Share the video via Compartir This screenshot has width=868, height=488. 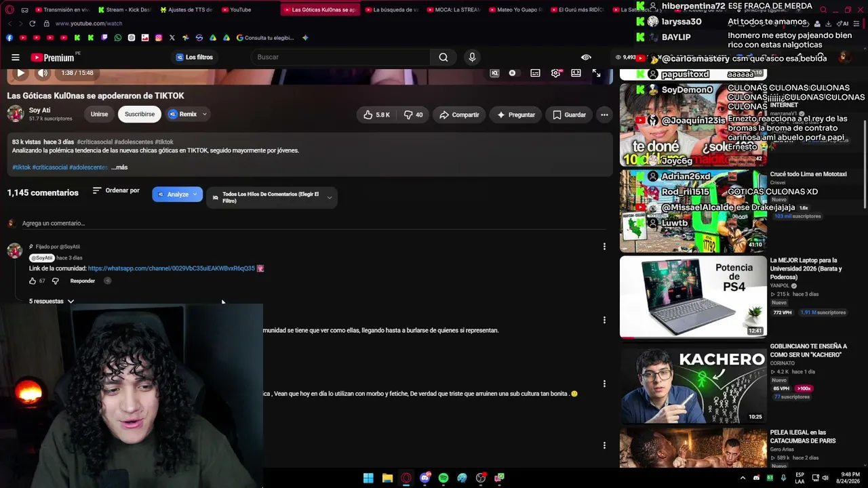pyautogui.click(x=459, y=115)
